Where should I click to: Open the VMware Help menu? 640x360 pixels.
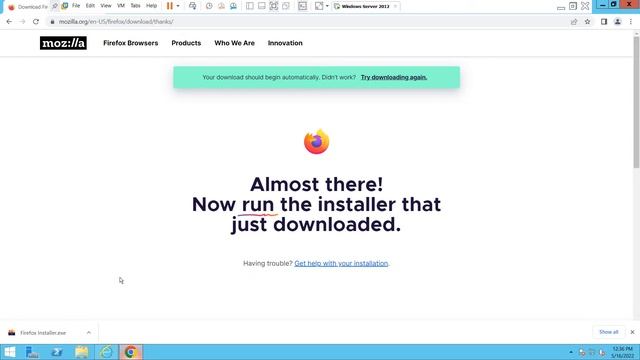pos(151,6)
